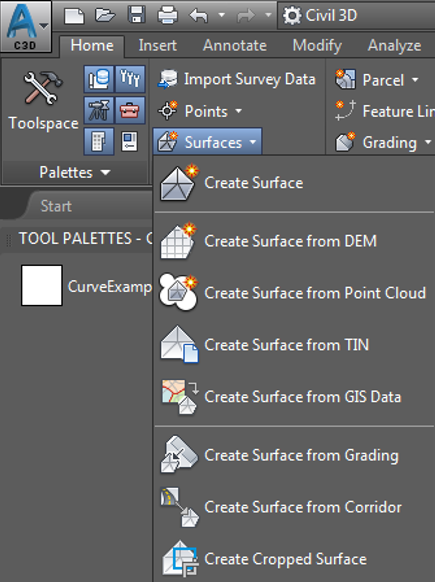This screenshot has height=582, width=435.
Task: Select the Create Surface menu item
Action: click(294, 183)
